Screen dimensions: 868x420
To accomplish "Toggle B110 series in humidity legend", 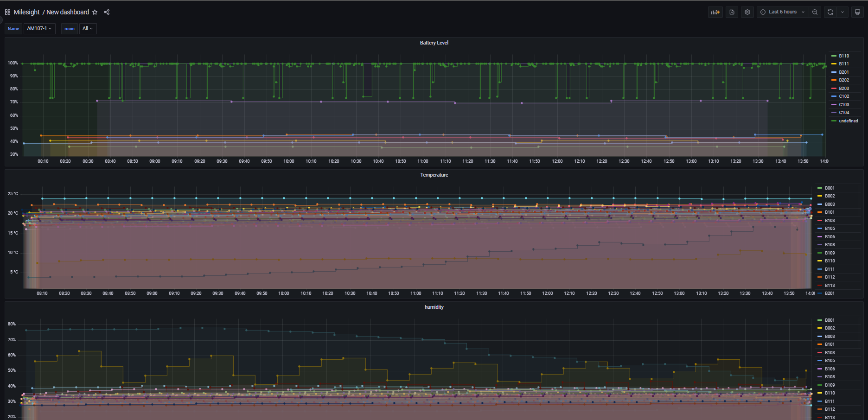I will [830, 393].
